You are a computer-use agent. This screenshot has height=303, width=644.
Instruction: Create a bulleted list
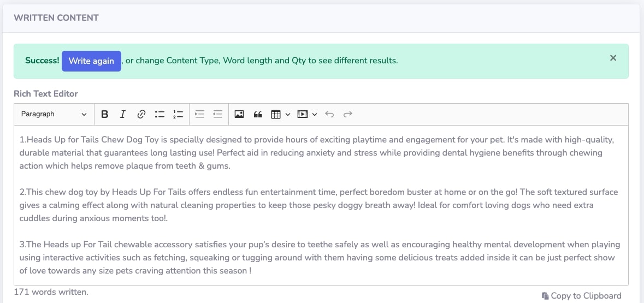[159, 114]
